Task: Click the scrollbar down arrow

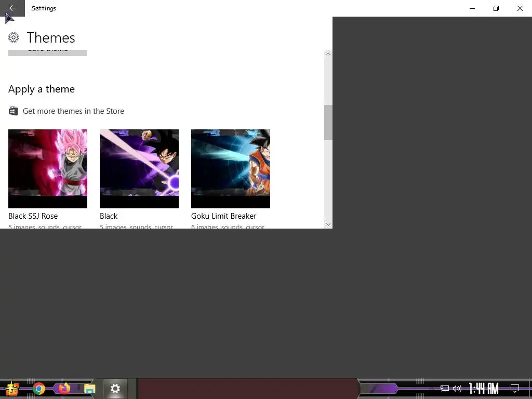Action: tap(328, 224)
